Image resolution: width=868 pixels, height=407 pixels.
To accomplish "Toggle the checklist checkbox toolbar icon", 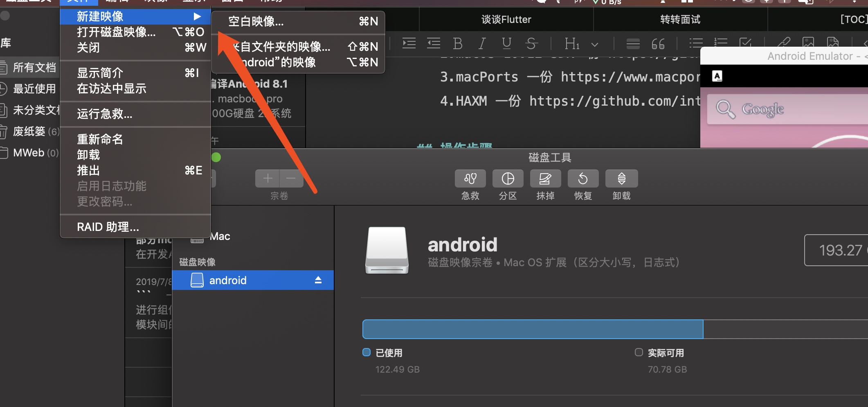I will 745,43.
